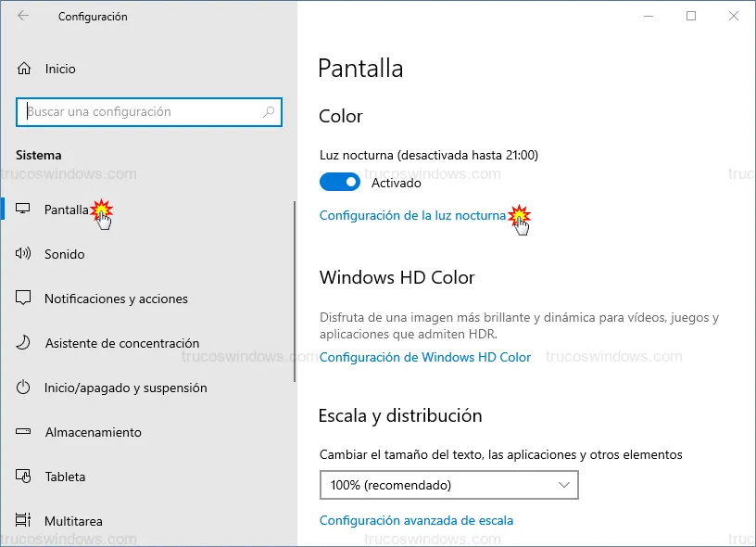
Task: Select Almacenamiento in the sidebar menu
Action: (x=93, y=432)
